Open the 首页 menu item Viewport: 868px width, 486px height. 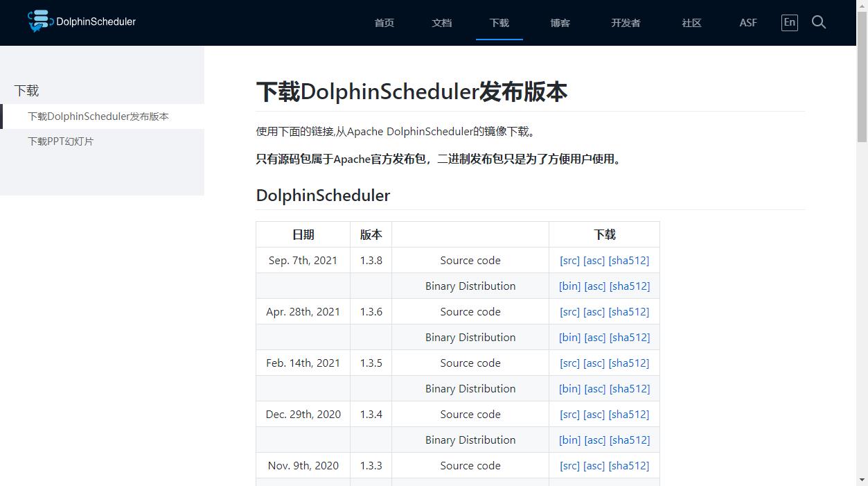coord(384,23)
